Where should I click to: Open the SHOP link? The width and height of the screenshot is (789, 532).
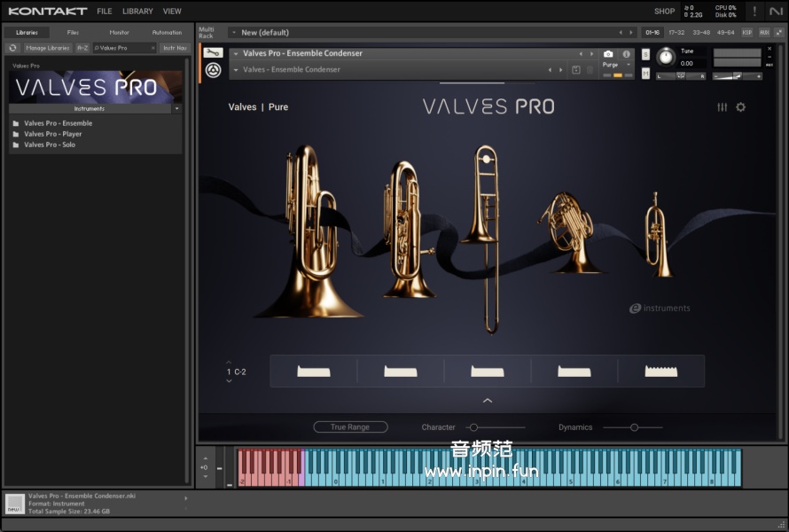[664, 12]
